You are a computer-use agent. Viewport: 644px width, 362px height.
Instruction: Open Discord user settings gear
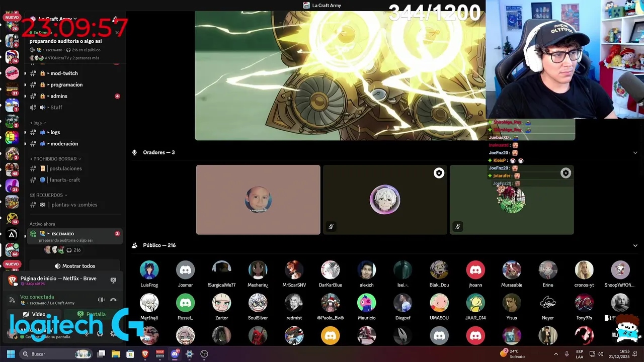113,333
